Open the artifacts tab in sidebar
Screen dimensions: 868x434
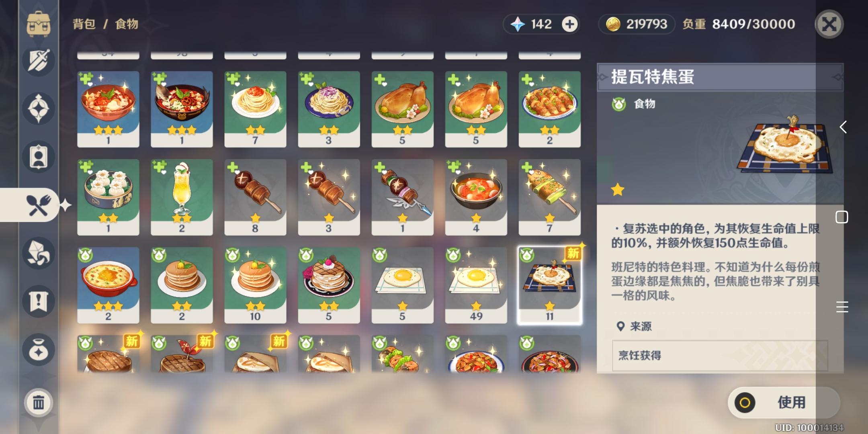point(39,108)
